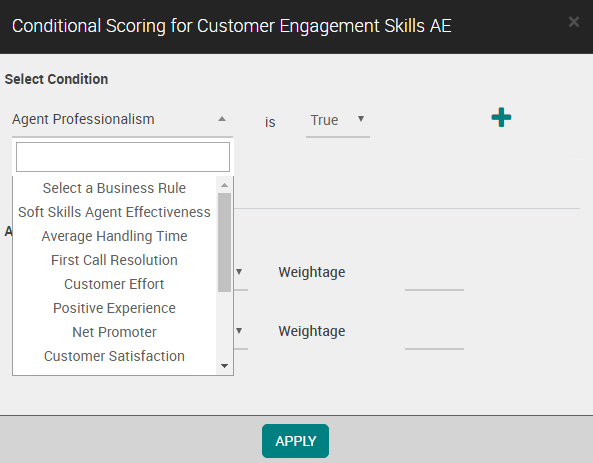The width and height of the screenshot is (593, 463).
Task: Pick First Call Resolution option
Action: pyautogui.click(x=114, y=260)
